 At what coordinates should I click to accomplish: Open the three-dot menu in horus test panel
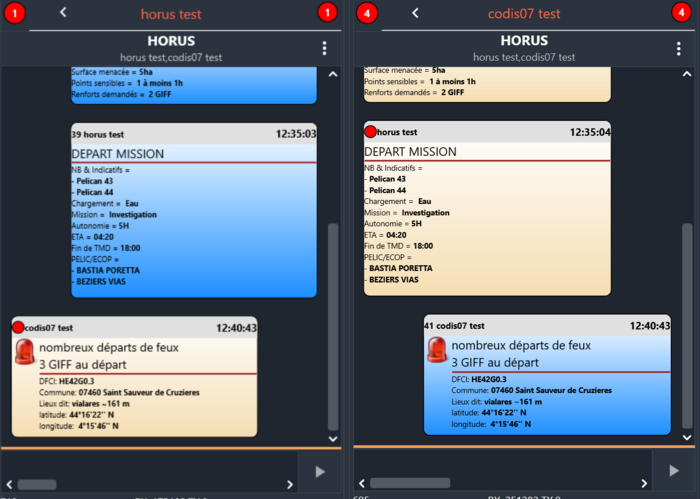click(324, 48)
